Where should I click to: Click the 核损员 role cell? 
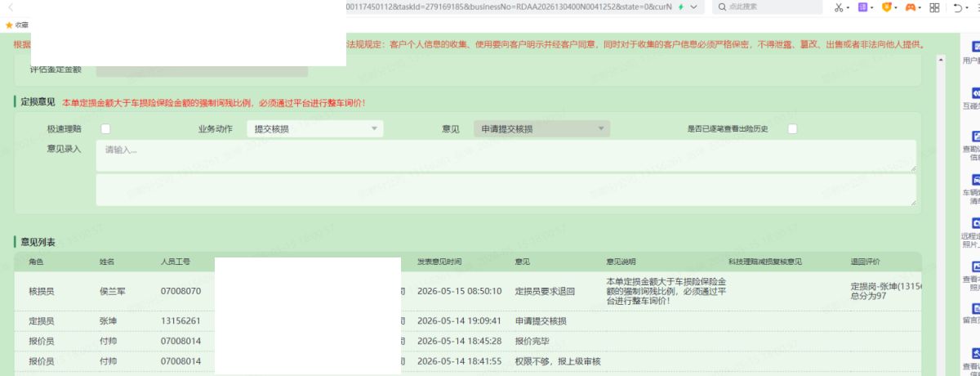(x=42, y=290)
